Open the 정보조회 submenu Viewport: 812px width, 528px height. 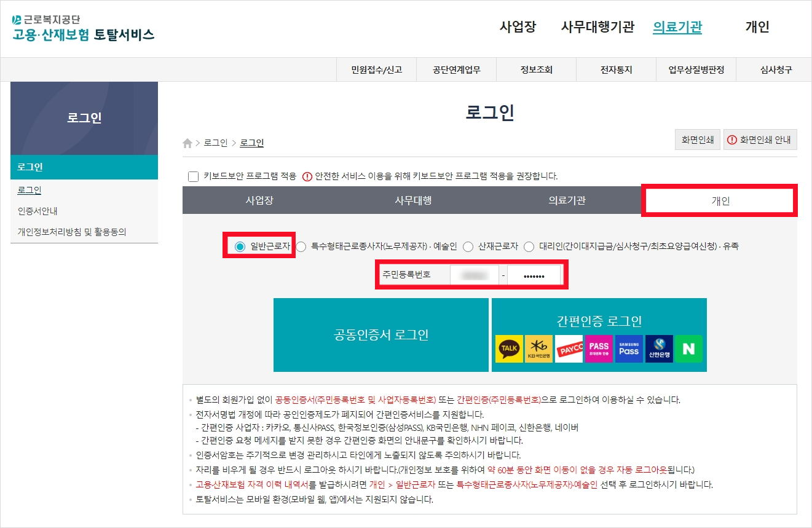point(536,69)
